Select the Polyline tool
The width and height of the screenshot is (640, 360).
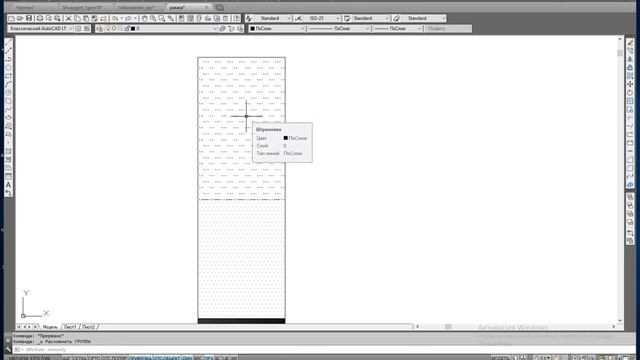(8, 59)
